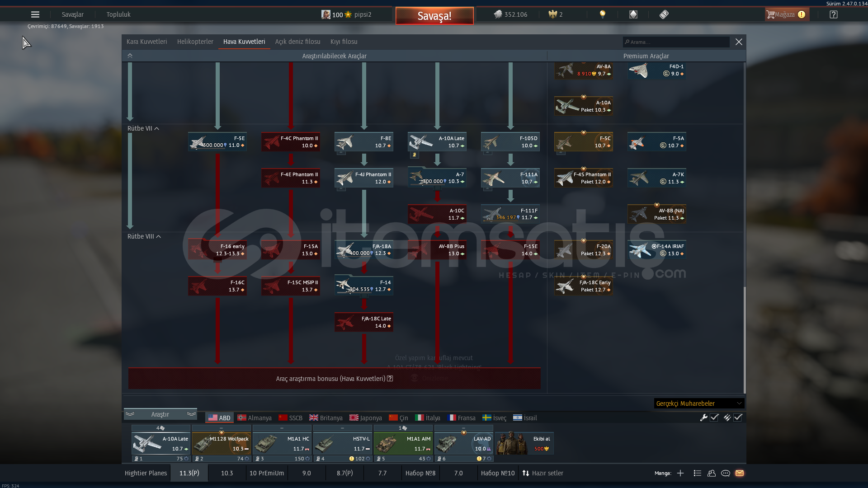Toggle the auto-repair wrench checkbox

[714, 418]
